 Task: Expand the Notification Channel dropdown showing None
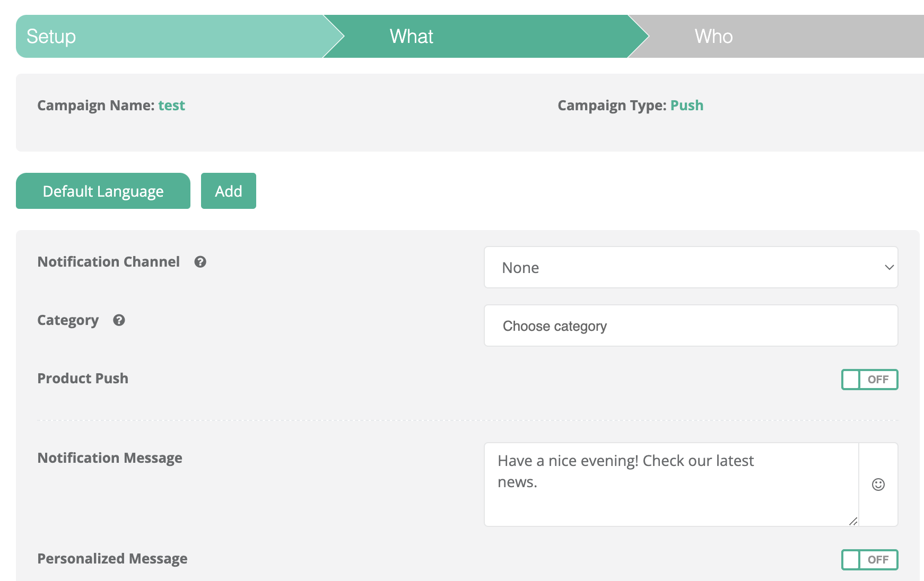coord(691,268)
